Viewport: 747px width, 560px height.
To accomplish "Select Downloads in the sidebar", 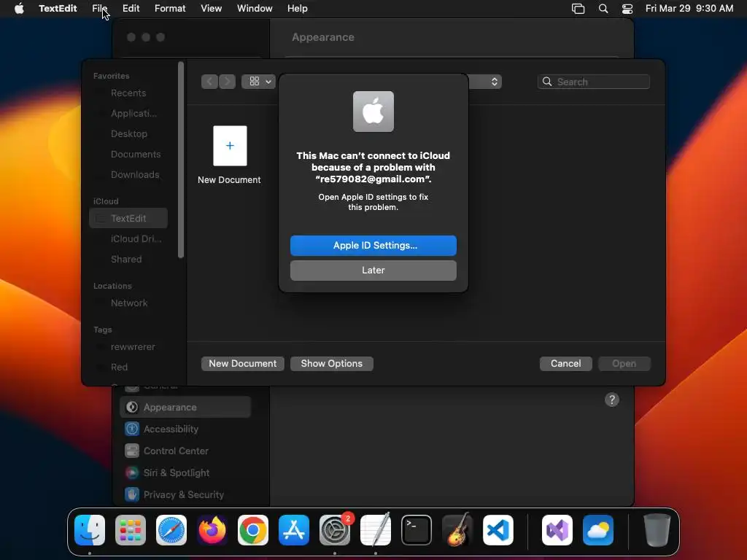I will (128, 175).
